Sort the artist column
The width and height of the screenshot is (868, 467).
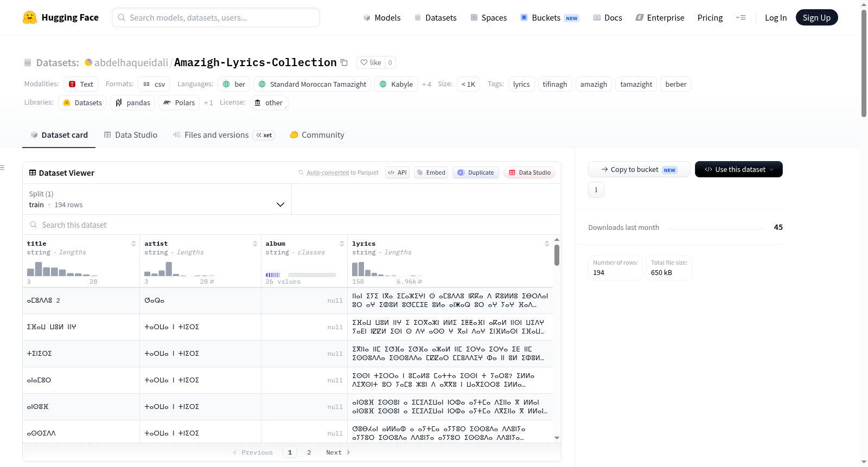tap(255, 244)
